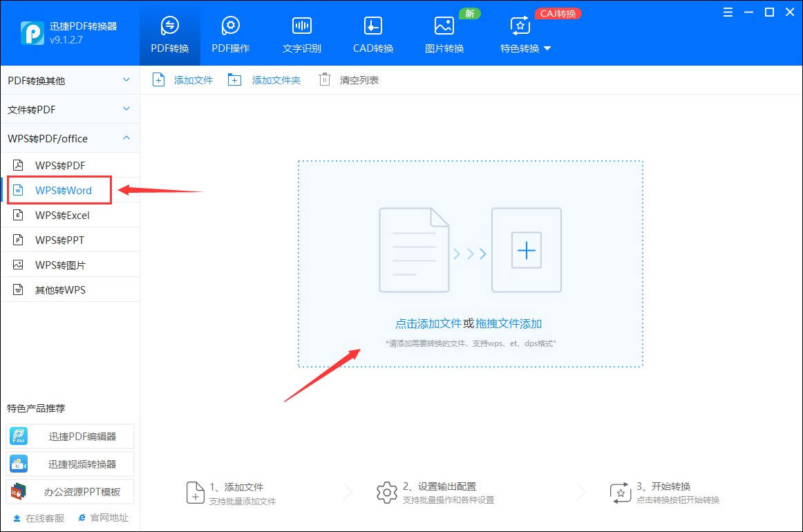This screenshot has height=532, width=803.
Task: Click the 添加文件夹 toolbar button
Action: click(x=264, y=80)
